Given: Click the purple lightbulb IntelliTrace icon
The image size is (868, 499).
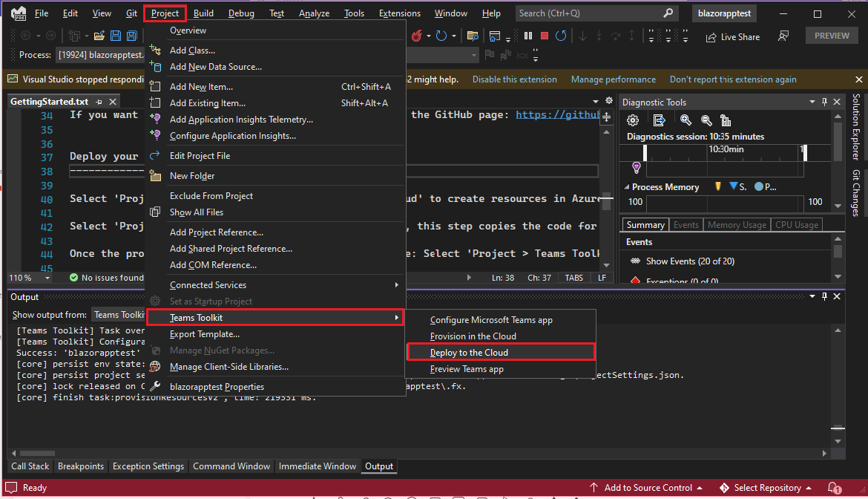Looking at the screenshot, I should 637,167.
